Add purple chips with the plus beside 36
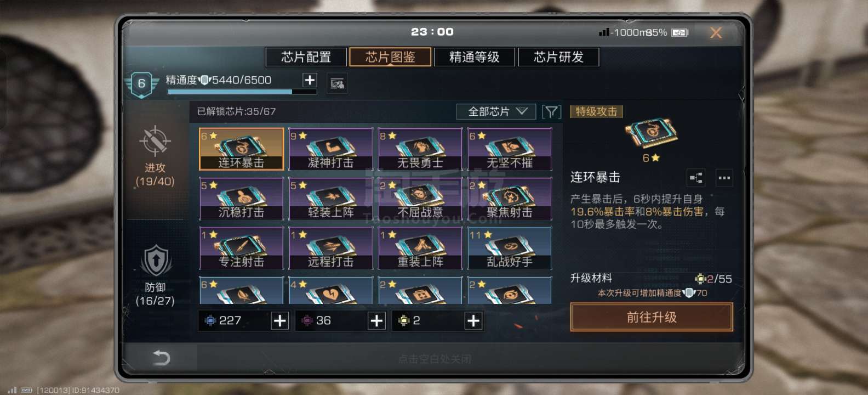 (x=376, y=321)
